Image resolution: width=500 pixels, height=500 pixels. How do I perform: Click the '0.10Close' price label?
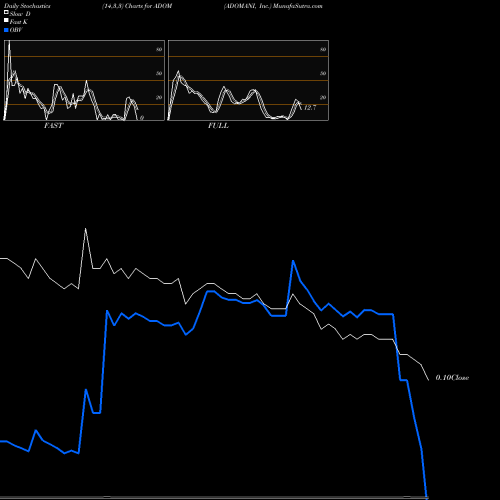[x=452, y=378]
